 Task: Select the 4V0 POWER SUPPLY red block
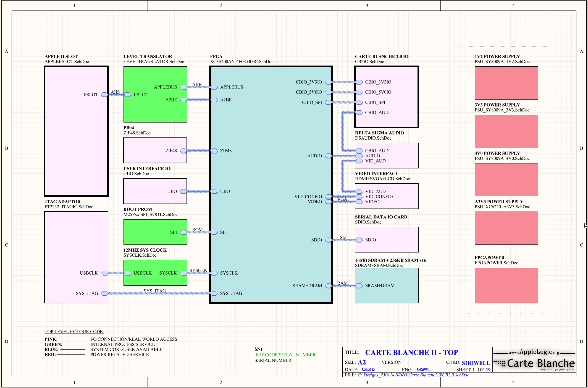coord(506,180)
